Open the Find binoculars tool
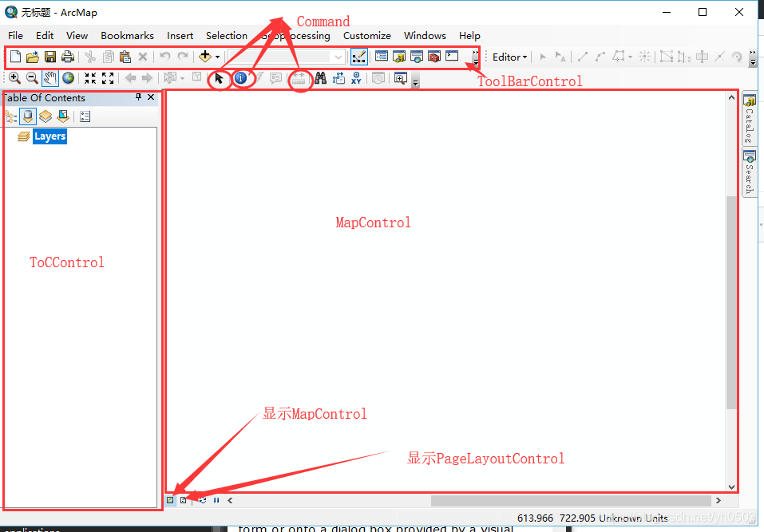The width and height of the screenshot is (764, 532). [320, 78]
